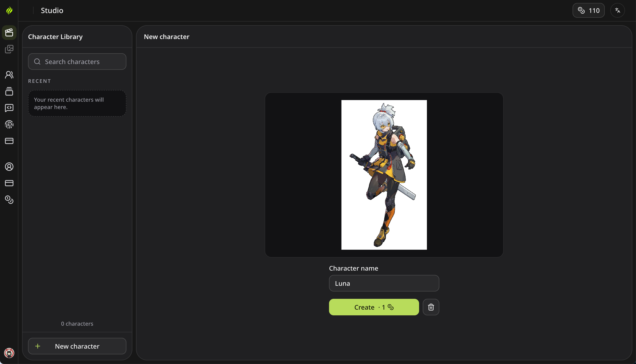Open the stacked layers collections icon
The image size is (636, 364).
(9, 91)
